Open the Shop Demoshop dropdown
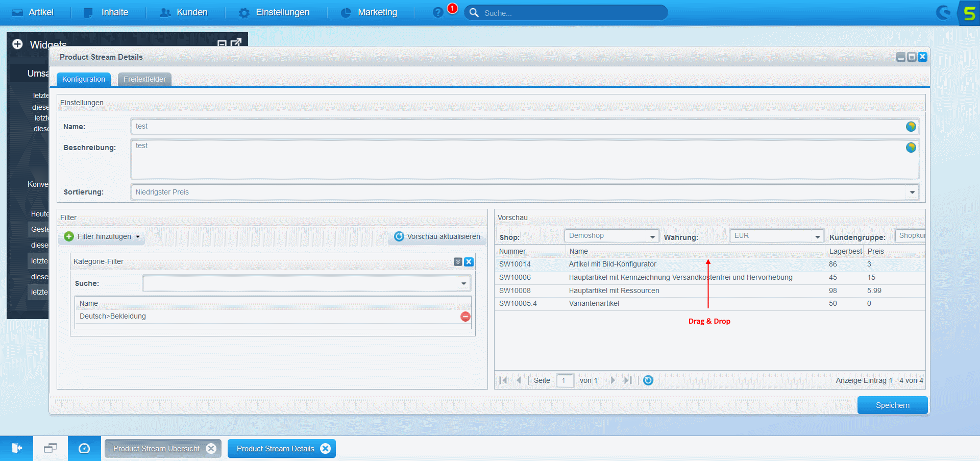Viewport: 980px width, 461px height. point(652,236)
